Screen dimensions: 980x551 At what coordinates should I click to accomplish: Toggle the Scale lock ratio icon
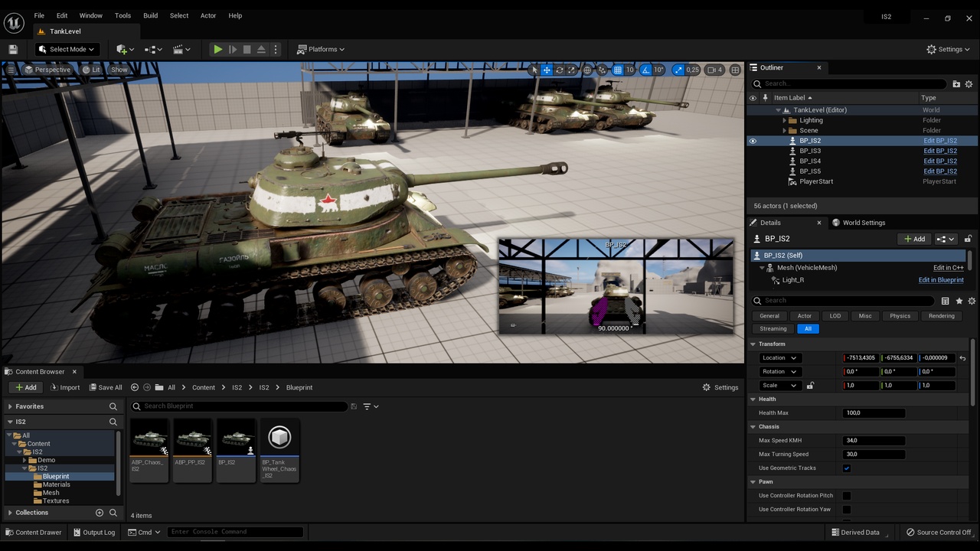(x=810, y=386)
